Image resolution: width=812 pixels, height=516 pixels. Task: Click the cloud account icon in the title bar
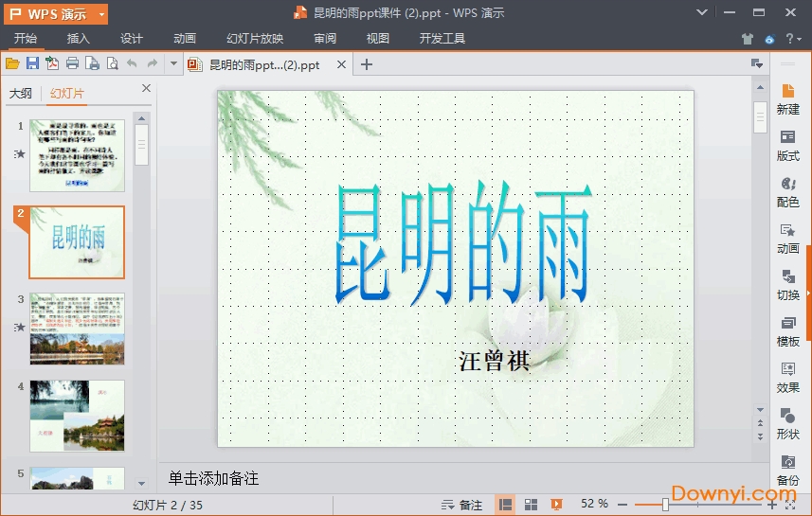click(769, 39)
